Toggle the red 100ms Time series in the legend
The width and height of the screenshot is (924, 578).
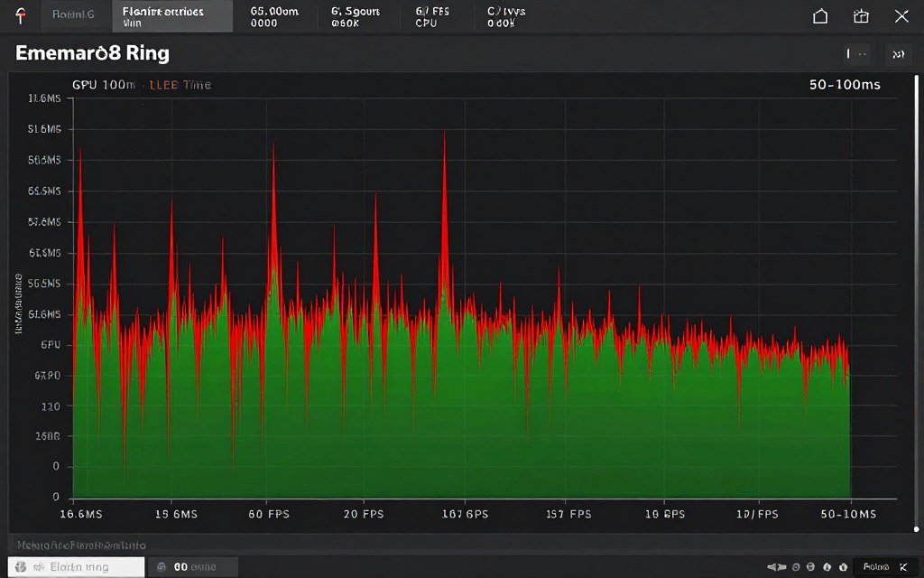point(180,85)
